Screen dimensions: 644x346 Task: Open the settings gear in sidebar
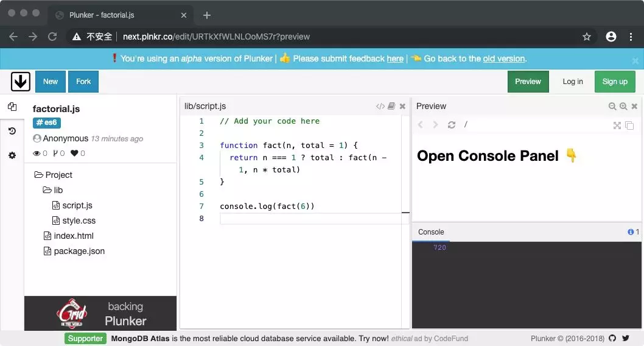tap(12, 155)
